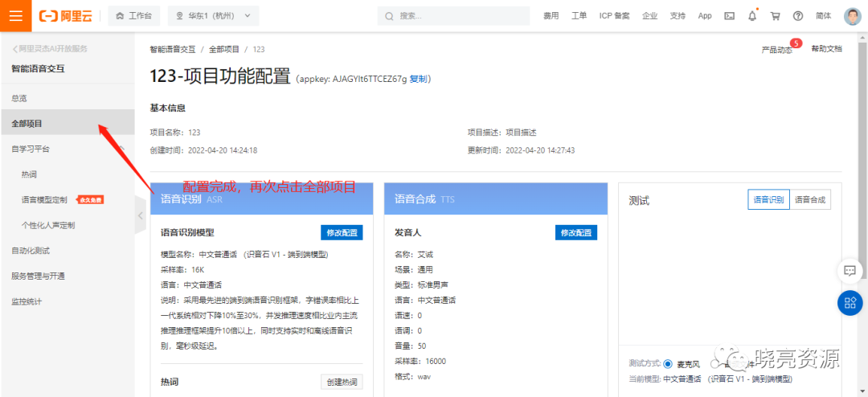Open ICP 备案 in top bar
This screenshot has height=397, width=868.
click(615, 16)
